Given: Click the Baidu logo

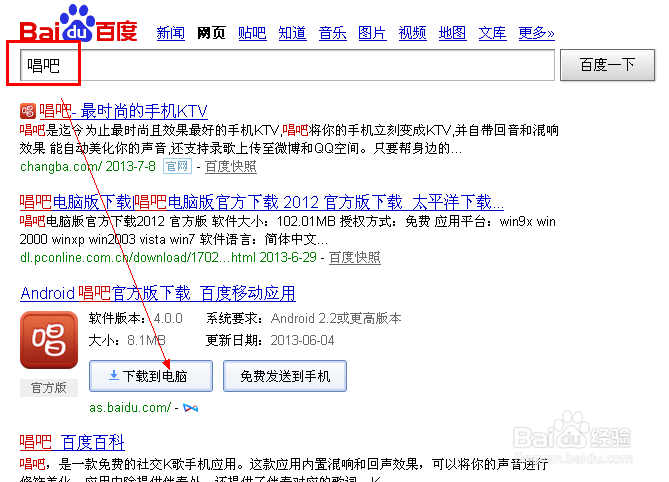Looking at the screenshot, I should (x=79, y=23).
